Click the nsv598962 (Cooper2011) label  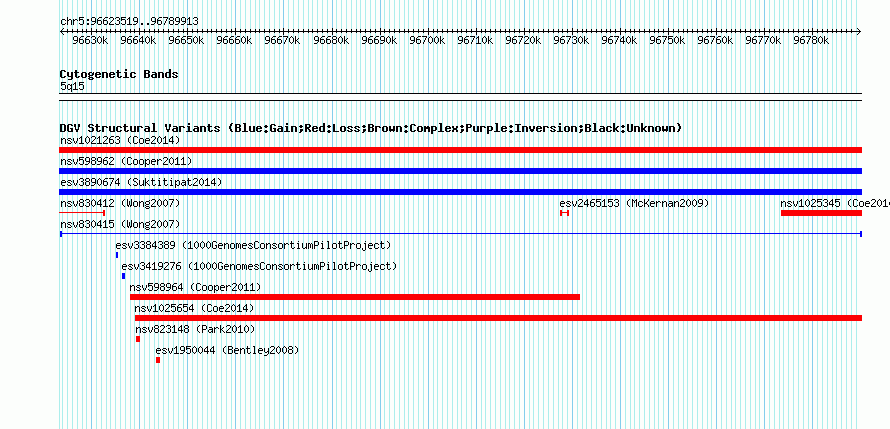tap(126, 161)
